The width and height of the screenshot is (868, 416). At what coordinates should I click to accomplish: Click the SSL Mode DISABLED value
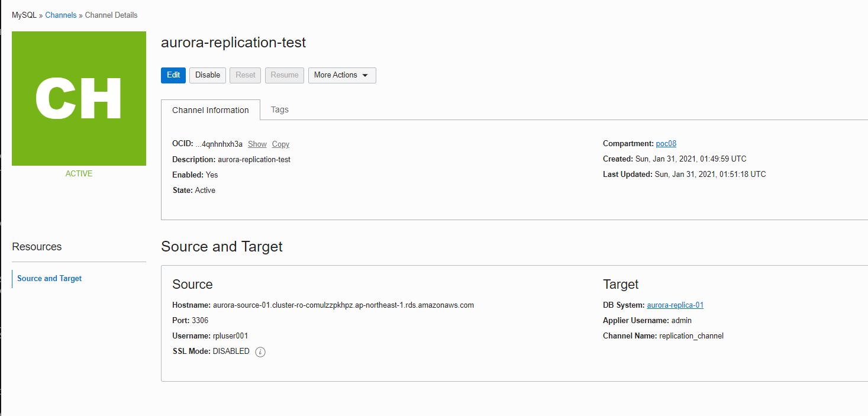coord(231,351)
